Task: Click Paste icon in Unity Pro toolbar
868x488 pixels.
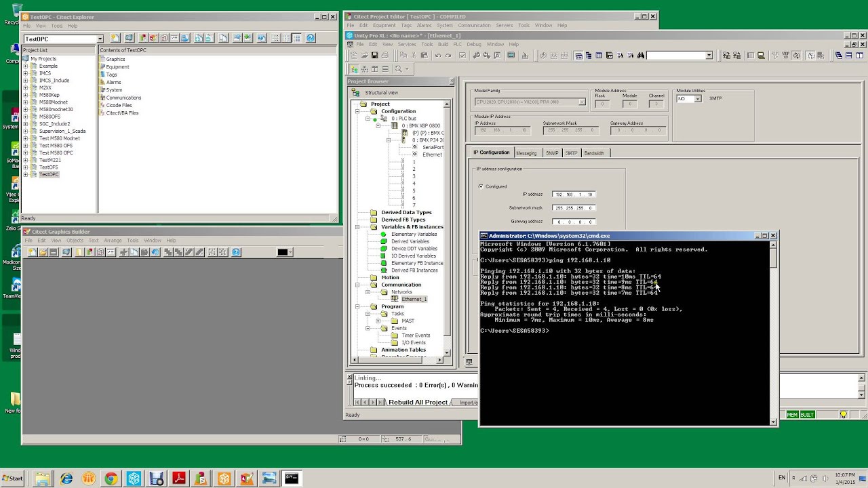Action: click(424, 56)
